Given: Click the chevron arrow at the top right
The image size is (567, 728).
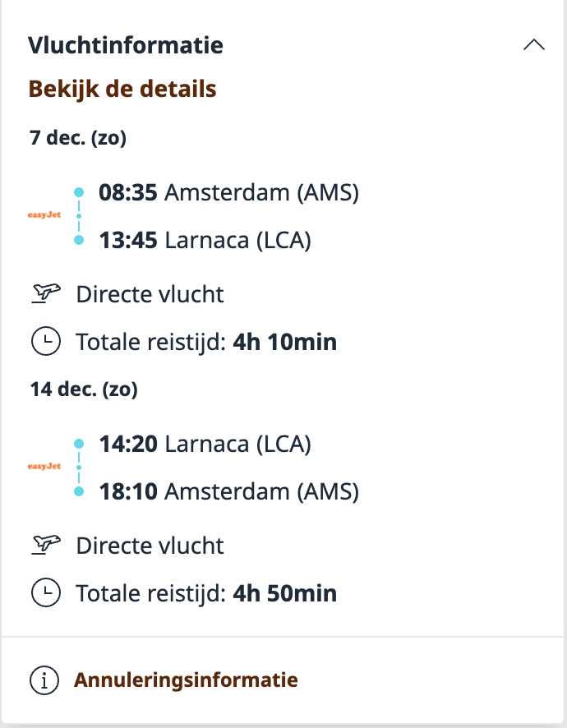Looking at the screenshot, I should [x=536, y=45].
